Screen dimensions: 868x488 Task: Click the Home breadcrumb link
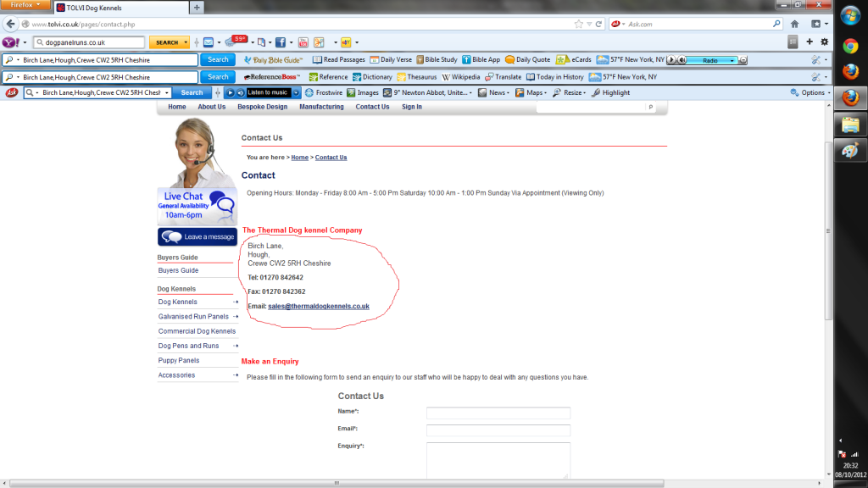pyautogui.click(x=299, y=157)
